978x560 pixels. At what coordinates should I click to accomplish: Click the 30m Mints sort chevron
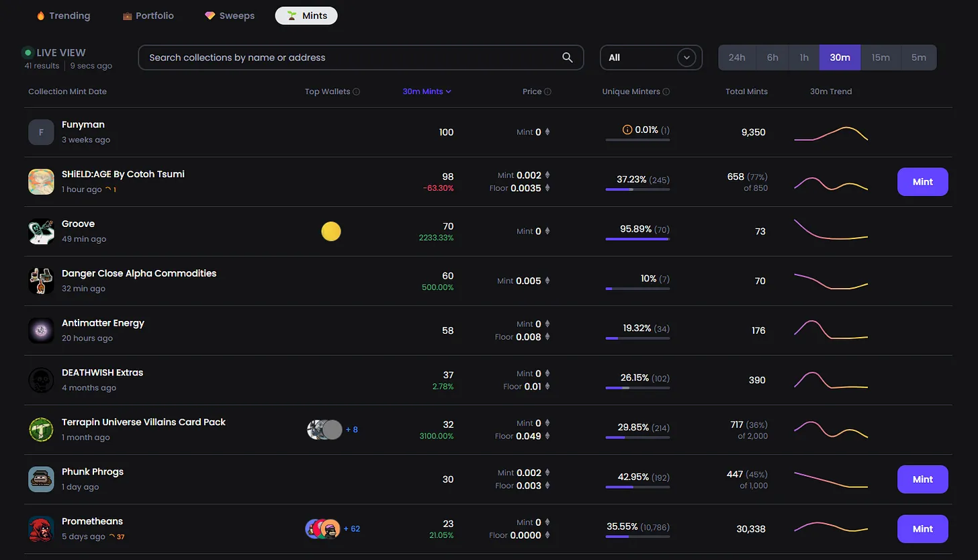pos(448,91)
